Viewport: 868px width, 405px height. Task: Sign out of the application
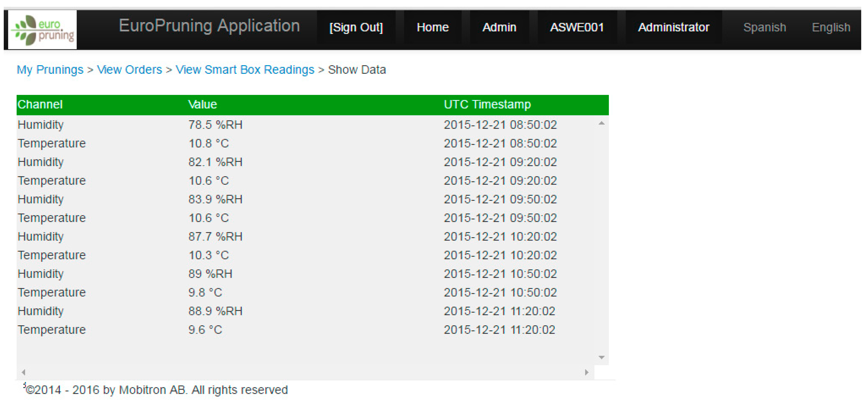(x=356, y=27)
